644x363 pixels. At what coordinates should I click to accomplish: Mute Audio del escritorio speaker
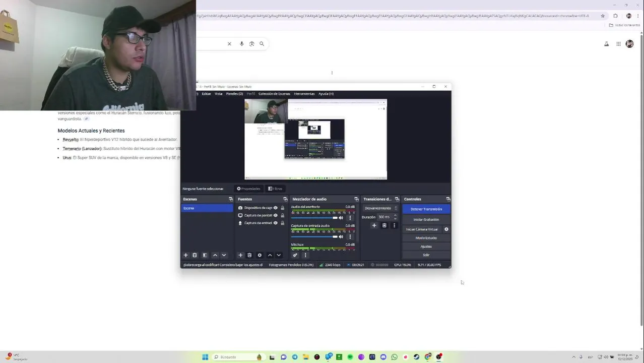pyautogui.click(x=341, y=218)
